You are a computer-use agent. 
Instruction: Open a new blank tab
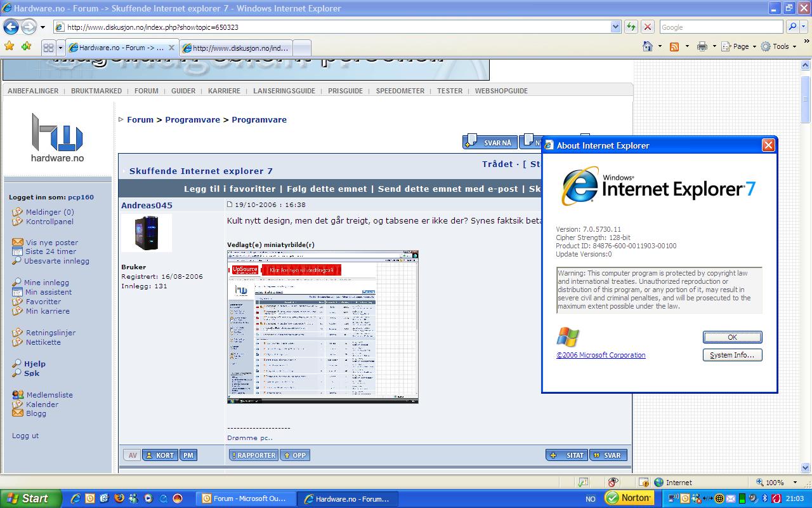[302, 48]
